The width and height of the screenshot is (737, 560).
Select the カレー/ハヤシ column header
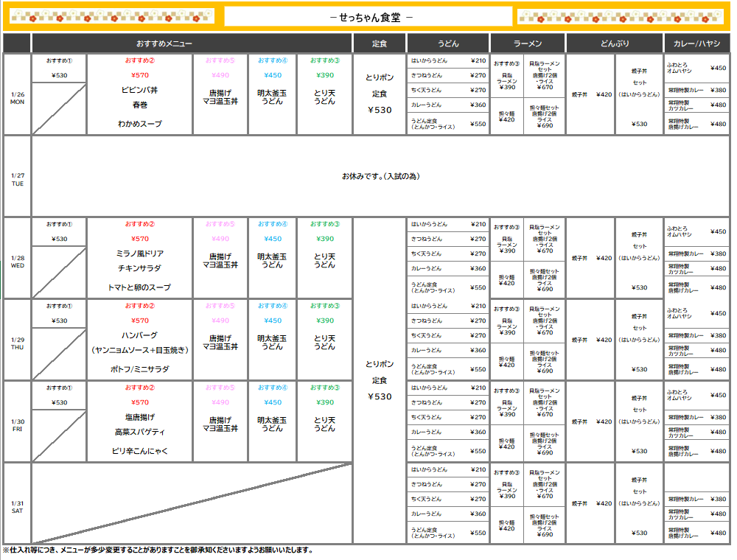tap(696, 43)
